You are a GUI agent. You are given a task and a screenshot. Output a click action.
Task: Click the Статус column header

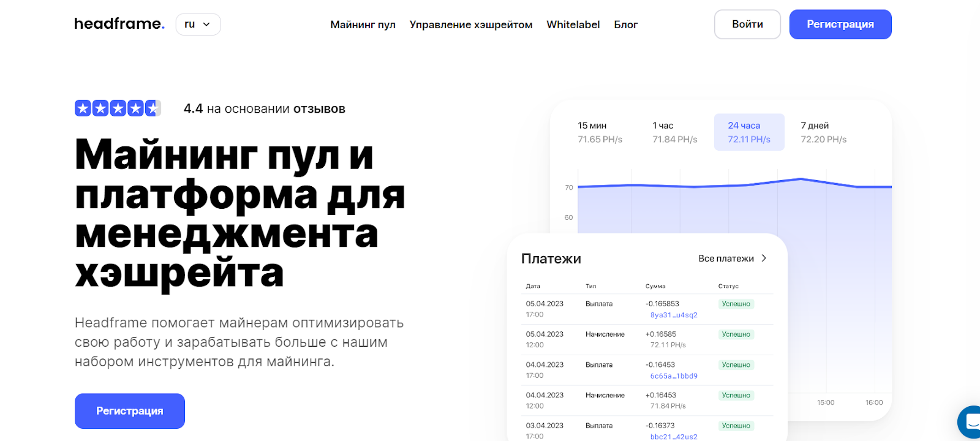pos(728,286)
